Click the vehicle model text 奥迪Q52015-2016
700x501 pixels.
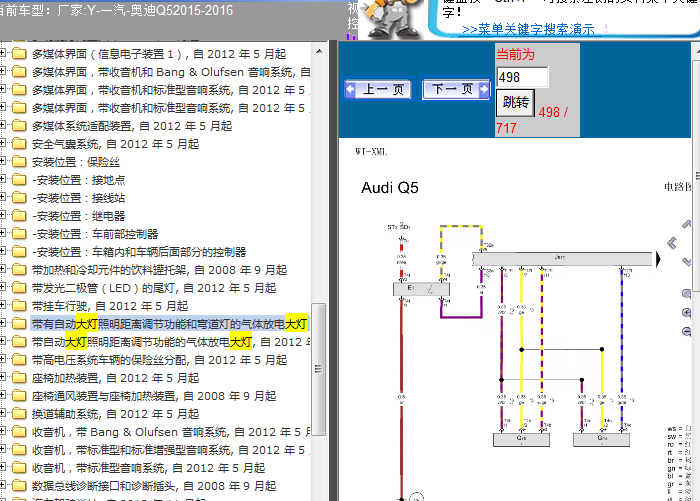pyautogui.click(x=181, y=10)
